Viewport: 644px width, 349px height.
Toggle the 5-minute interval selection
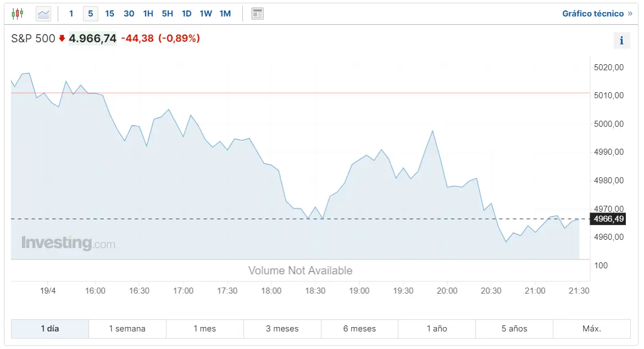(x=90, y=13)
